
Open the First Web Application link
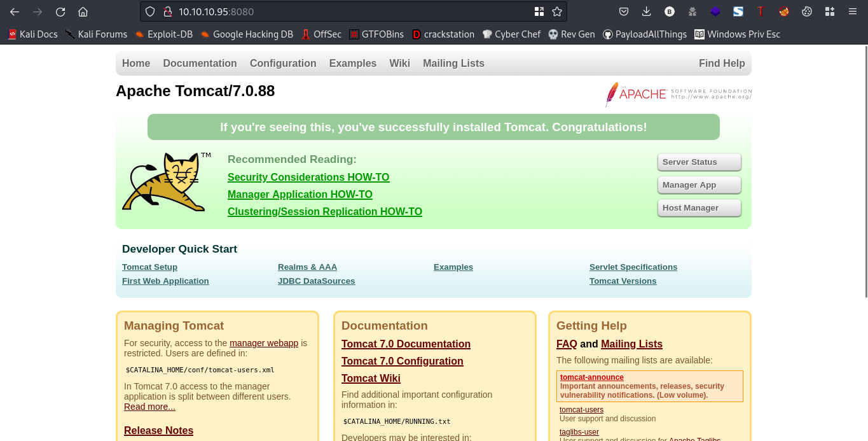(165, 281)
